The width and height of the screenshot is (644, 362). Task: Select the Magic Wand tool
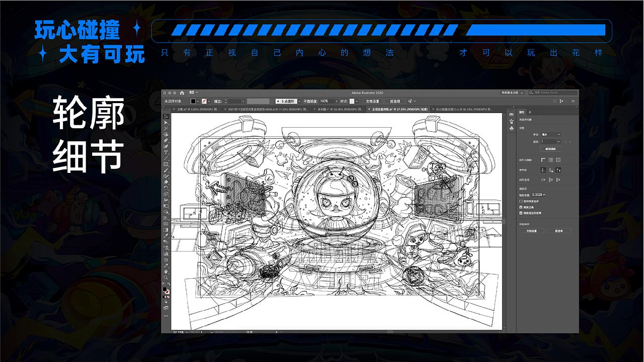click(166, 128)
